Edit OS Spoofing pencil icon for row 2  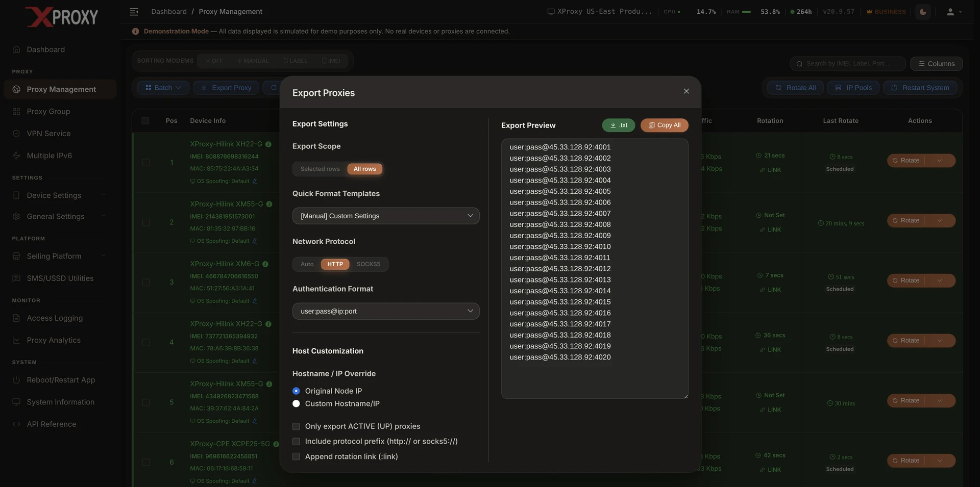[x=255, y=241]
